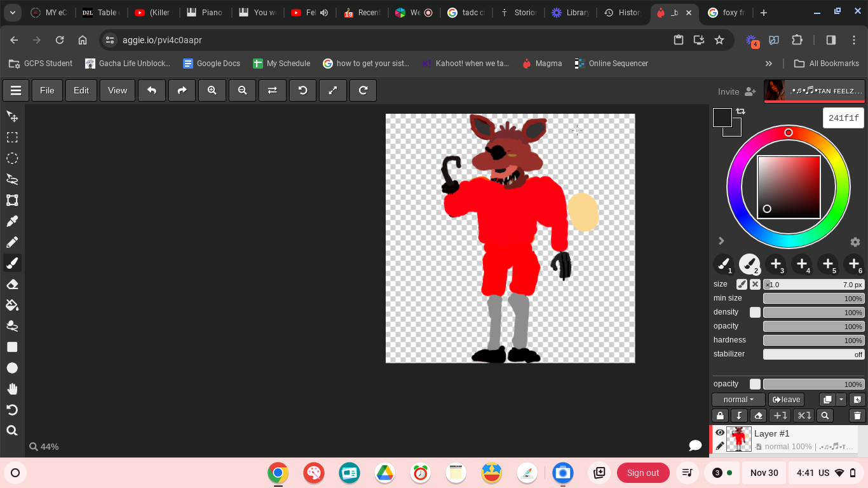Select brush preset slot 1
The height and width of the screenshot is (488, 868).
pos(723,264)
